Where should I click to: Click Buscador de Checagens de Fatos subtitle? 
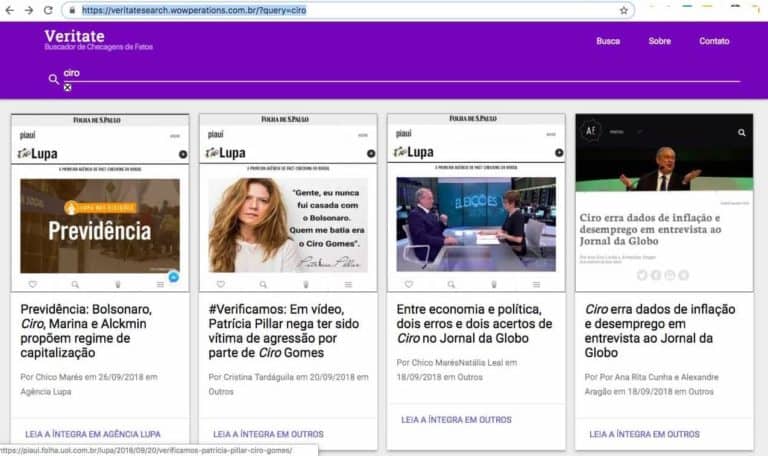click(98, 47)
